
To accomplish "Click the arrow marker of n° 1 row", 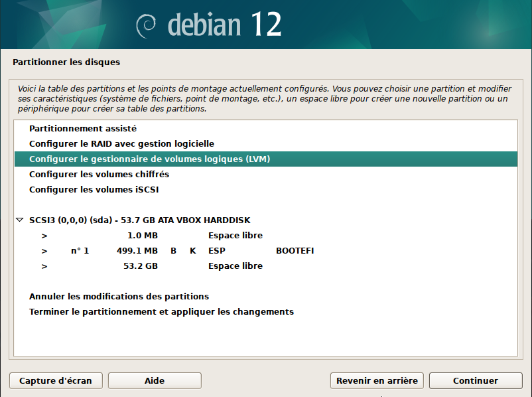I will 44,251.
